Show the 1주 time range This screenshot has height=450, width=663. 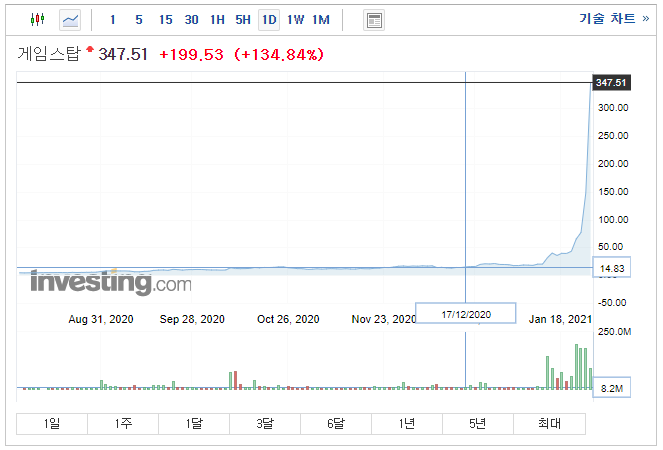point(123,423)
